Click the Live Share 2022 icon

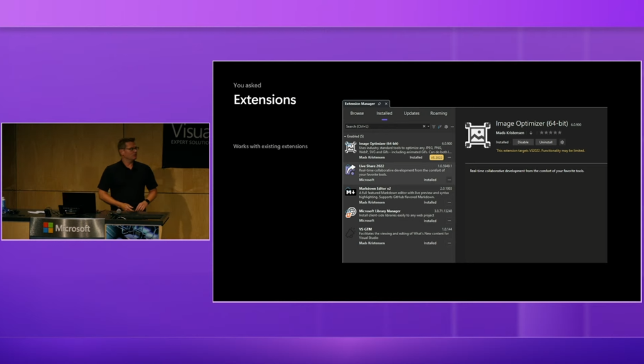coord(350,170)
